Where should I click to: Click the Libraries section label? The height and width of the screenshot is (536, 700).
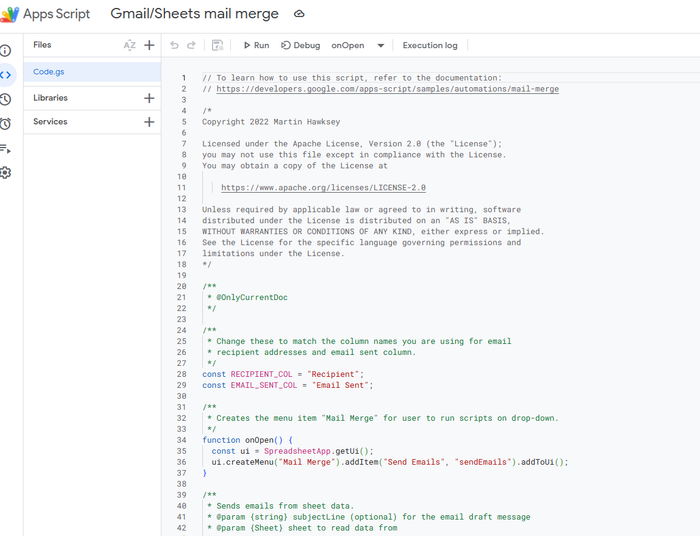50,98
